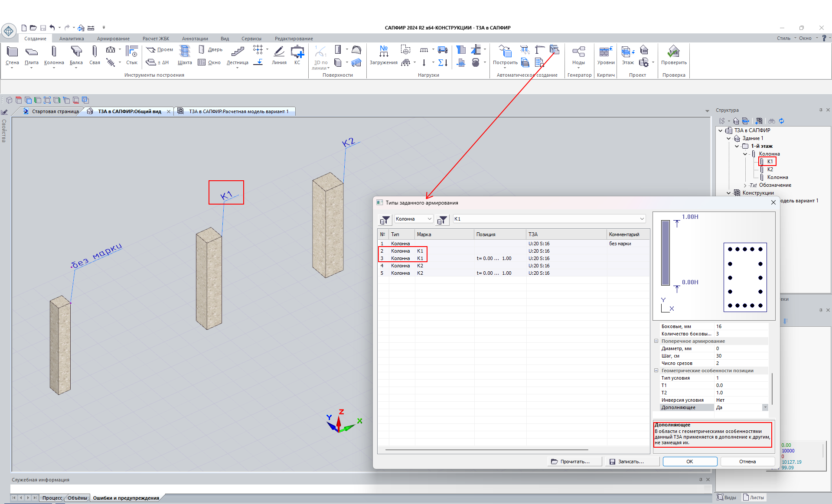This screenshot has height=504, width=832.
Task: Switch to the Армирование ribbon tab
Action: 113,39
